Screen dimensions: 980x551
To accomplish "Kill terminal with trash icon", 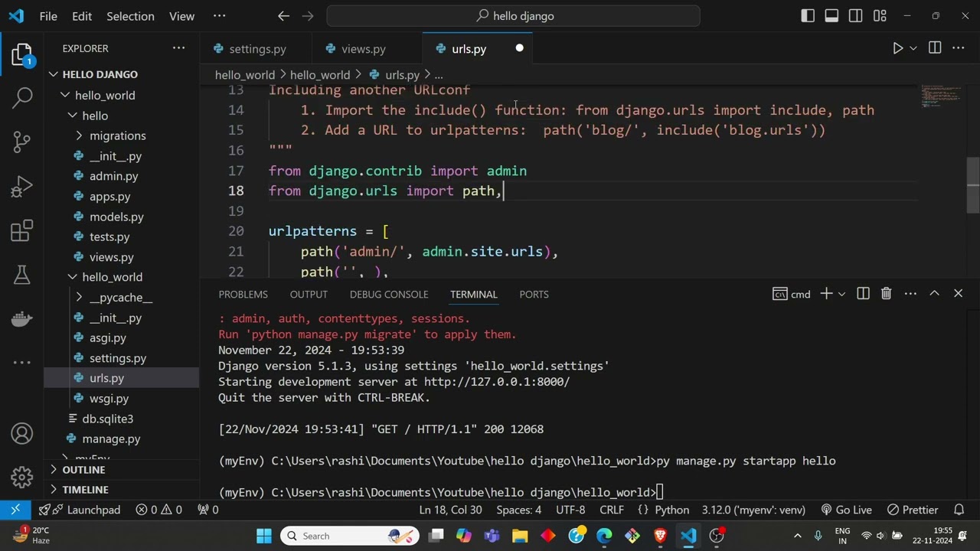I will point(887,294).
